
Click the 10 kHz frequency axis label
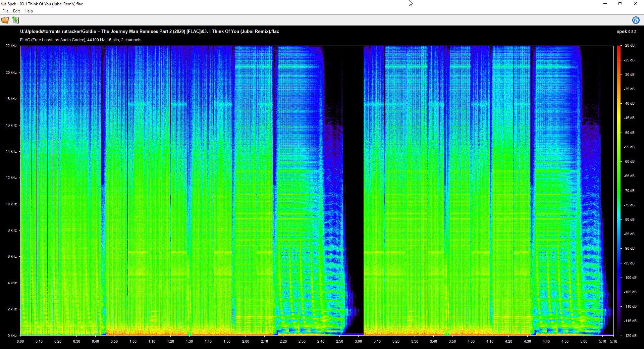[11, 204]
